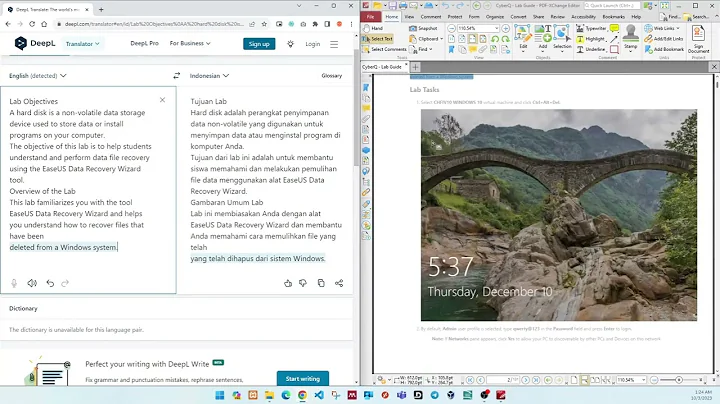Open the DeepL hamburger menu
Screen dimensions: 720x404
pos(334,44)
